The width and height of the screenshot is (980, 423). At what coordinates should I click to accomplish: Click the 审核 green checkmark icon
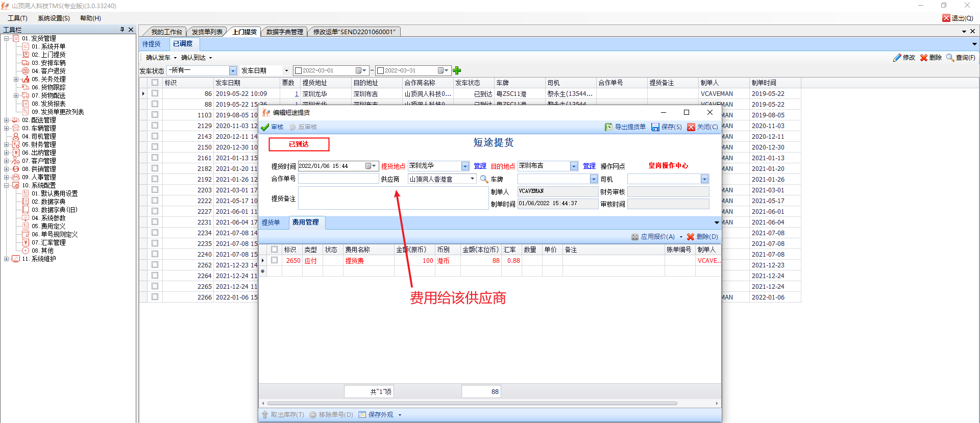coord(265,127)
